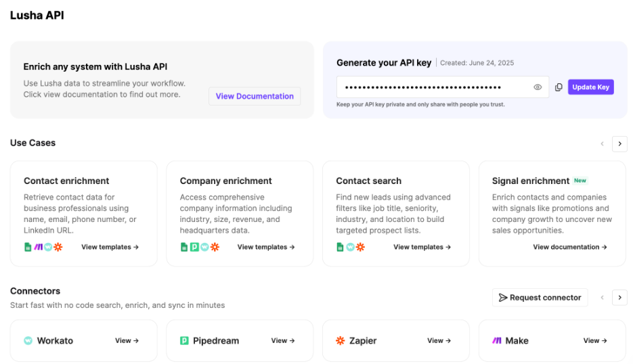Screen dimensions: 633x364
Task: Open View templates for Contact enrichment
Action: point(110,247)
